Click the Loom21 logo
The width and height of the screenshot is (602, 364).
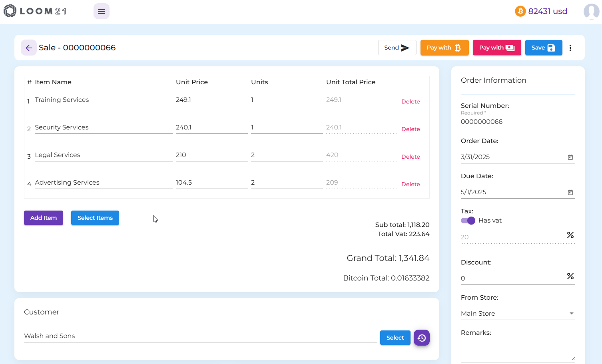pos(35,11)
